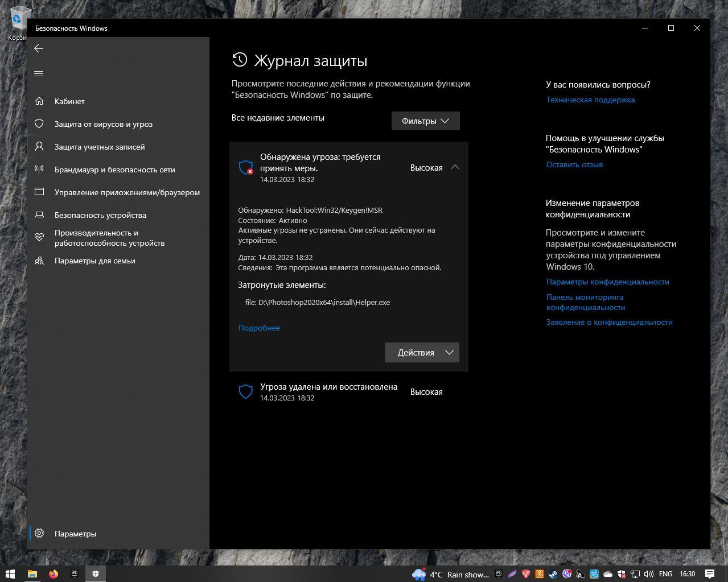
Task: Click the purple feather tray icon
Action: (x=512, y=574)
